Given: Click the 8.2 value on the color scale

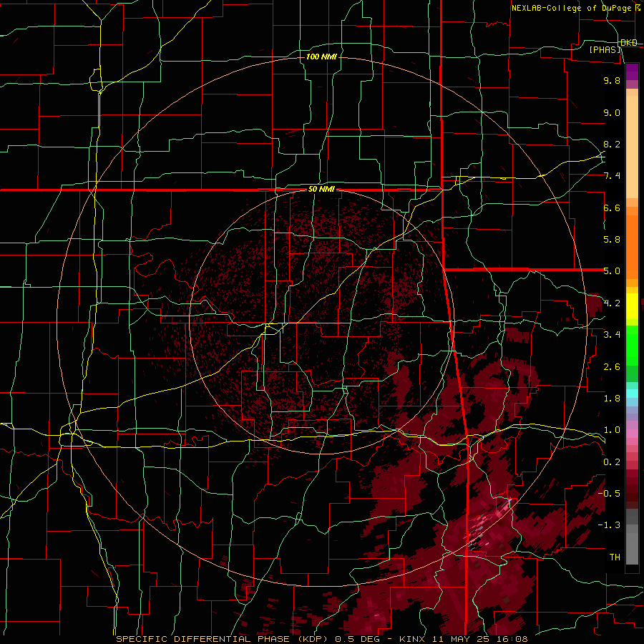Looking at the screenshot, I should coord(612,144).
